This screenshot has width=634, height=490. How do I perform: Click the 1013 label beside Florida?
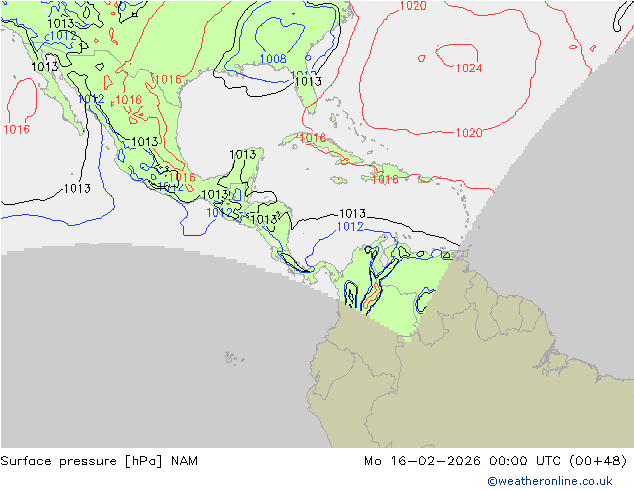pyautogui.click(x=308, y=81)
